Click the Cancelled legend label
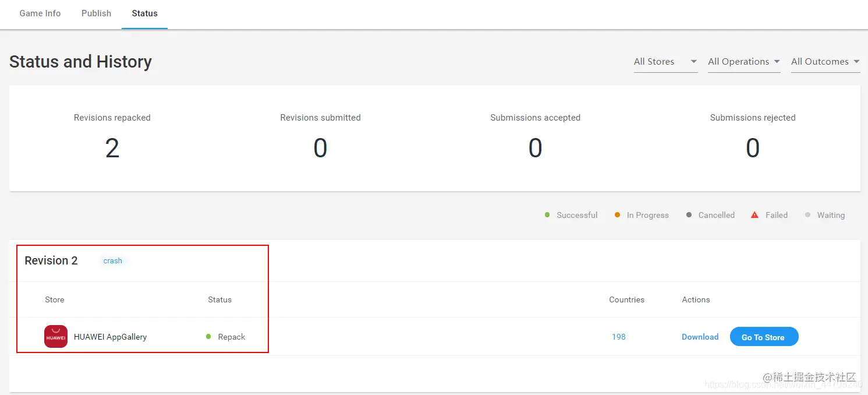868x395 pixels. coord(716,215)
